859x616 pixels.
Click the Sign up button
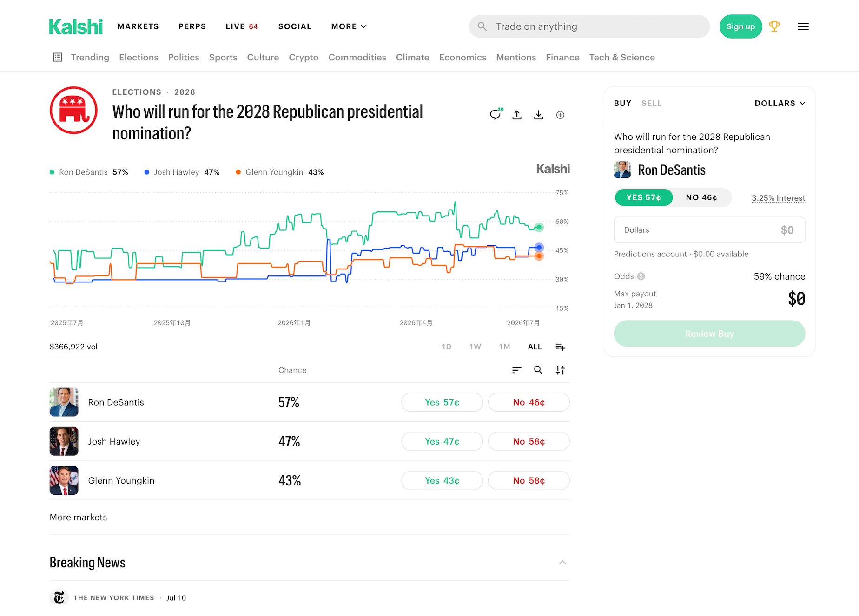coord(741,26)
